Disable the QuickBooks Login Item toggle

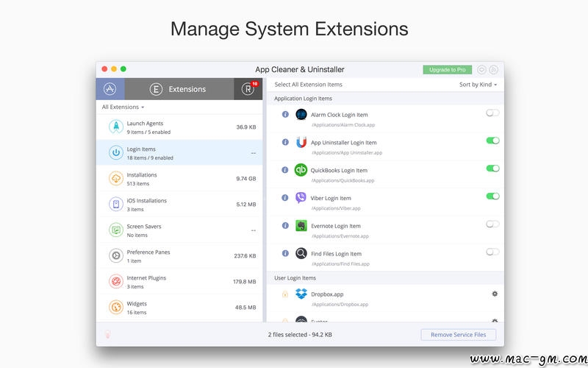click(x=492, y=169)
